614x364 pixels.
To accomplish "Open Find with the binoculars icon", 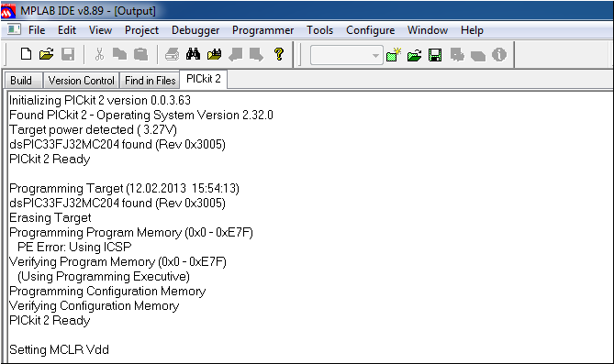I will coord(193,54).
